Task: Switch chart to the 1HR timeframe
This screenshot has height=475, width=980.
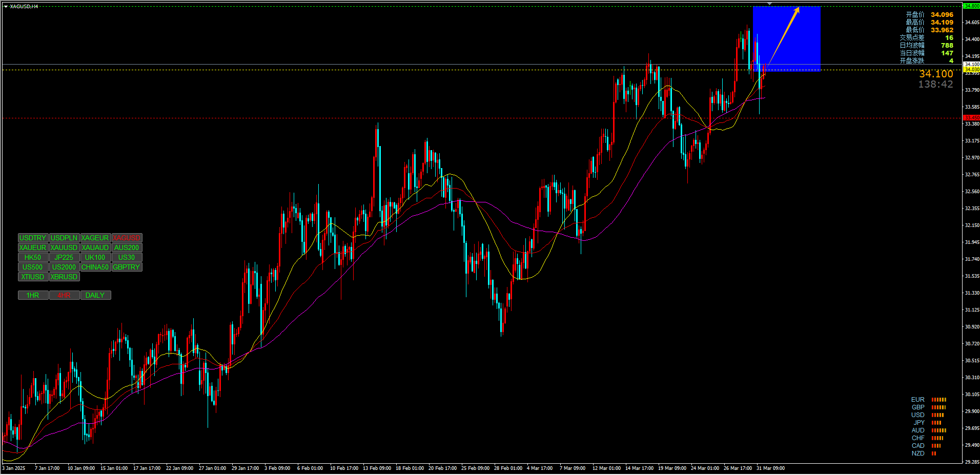Action: [33, 295]
